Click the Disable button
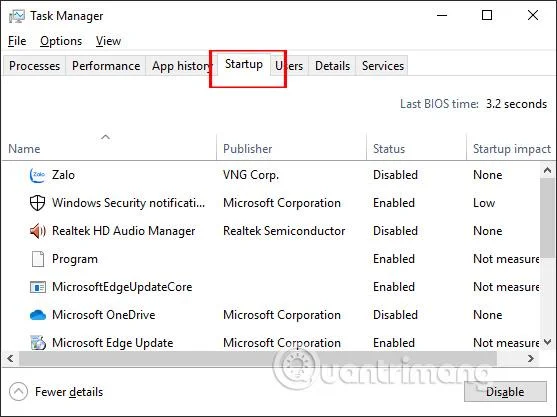Viewport: 557px width, 417px height. pyautogui.click(x=505, y=391)
